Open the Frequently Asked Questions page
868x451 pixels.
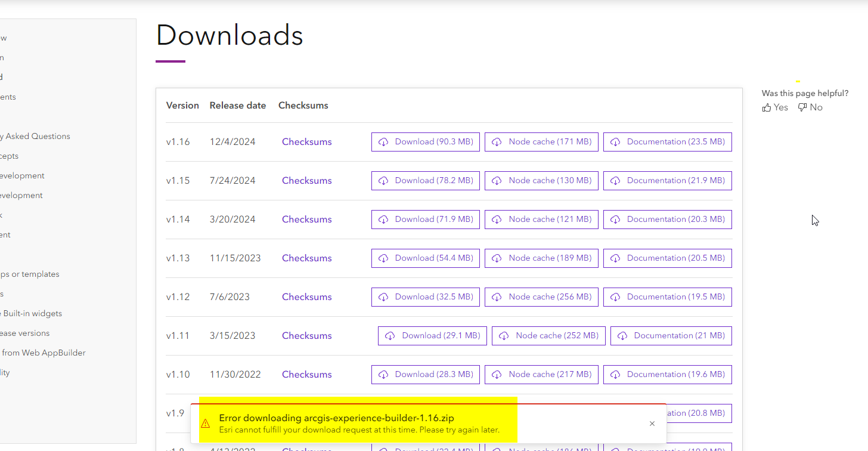coord(36,136)
